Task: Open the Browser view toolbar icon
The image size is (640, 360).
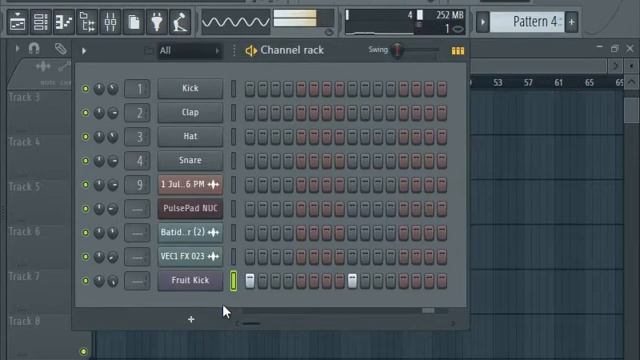Action: (87, 22)
